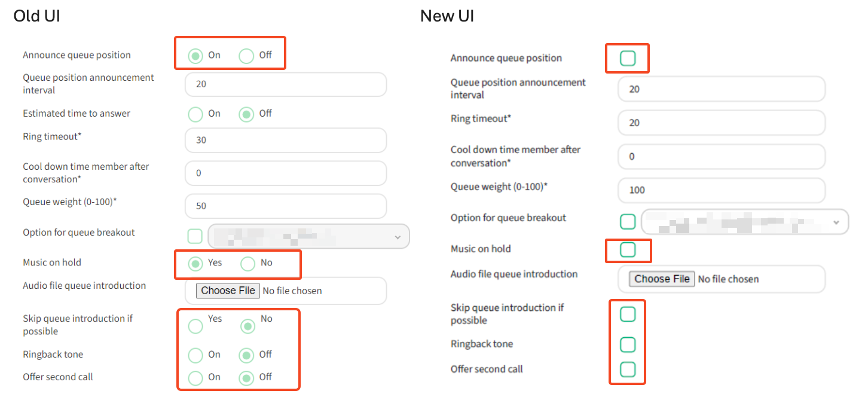Turn On Ringback tone in Old UI
This screenshot has height=403, width=868.
pyautogui.click(x=195, y=355)
